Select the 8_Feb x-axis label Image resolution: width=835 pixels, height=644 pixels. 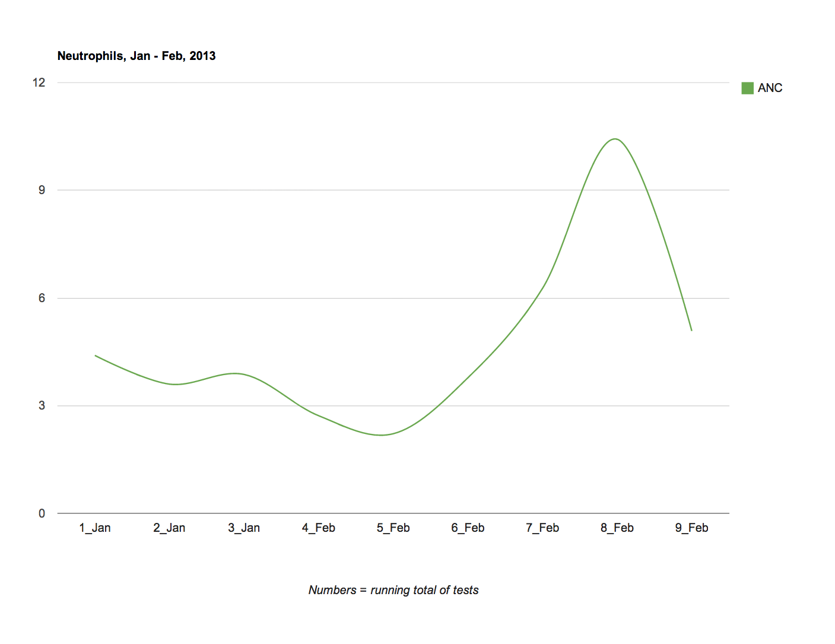point(617,528)
